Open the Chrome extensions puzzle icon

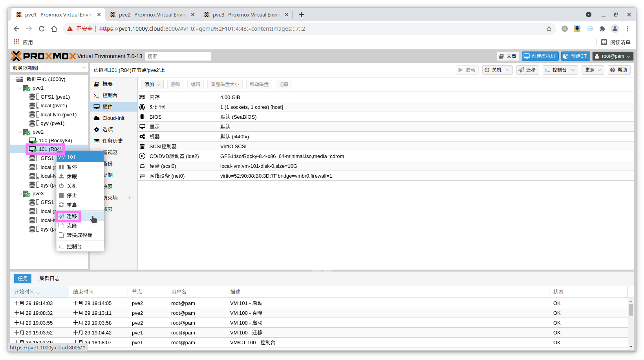pyautogui.click(x=602, y=29)
